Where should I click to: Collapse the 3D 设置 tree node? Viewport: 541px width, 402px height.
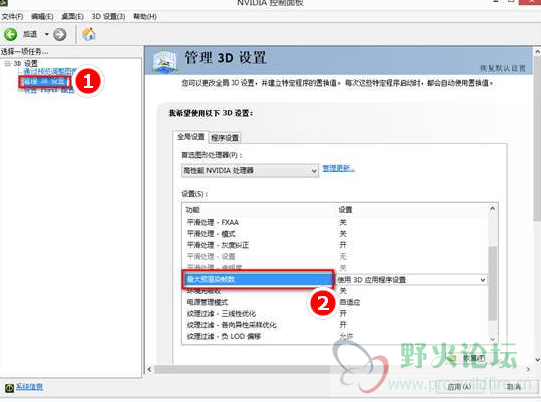tap(7, 63)
